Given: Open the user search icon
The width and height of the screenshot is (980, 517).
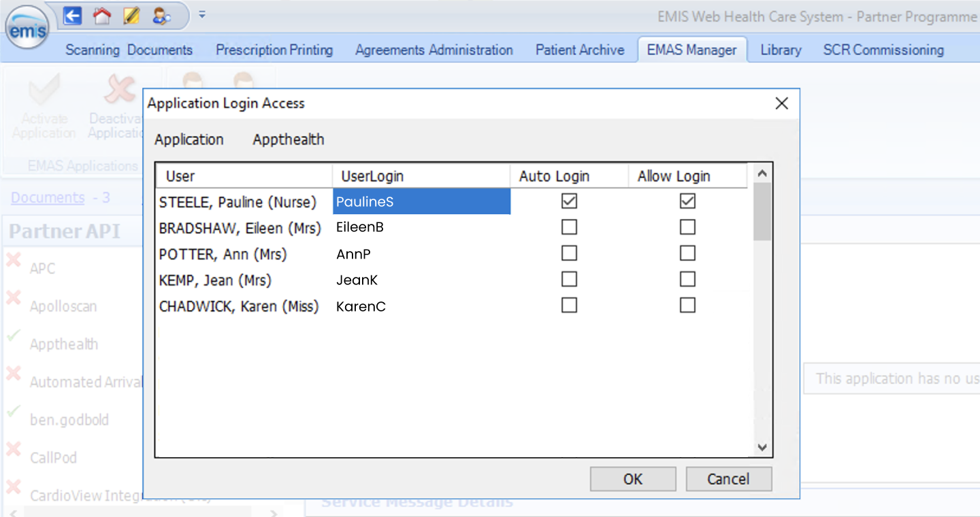Looking at the screenshot, I should 161,16.
